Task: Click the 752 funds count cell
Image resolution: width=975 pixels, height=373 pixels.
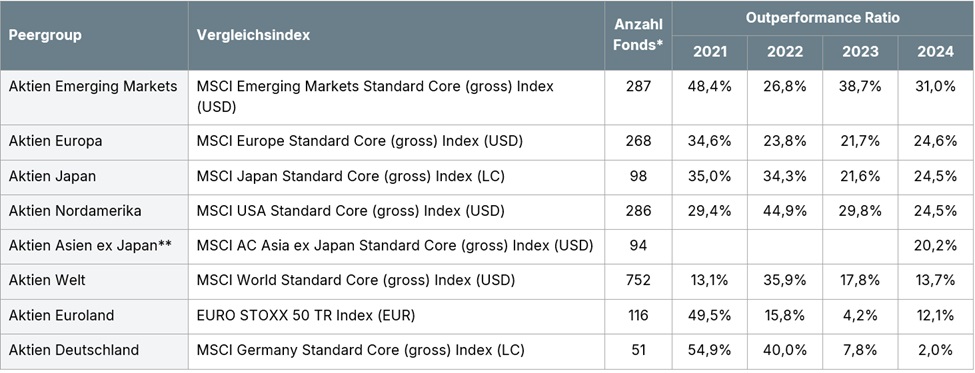Action: click(x=639, y=281)
